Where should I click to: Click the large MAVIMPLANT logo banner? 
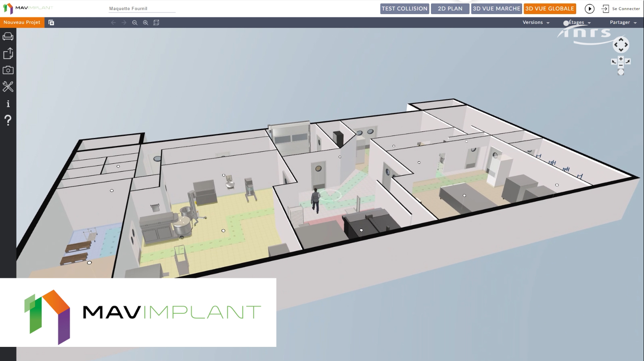[138, 313]
